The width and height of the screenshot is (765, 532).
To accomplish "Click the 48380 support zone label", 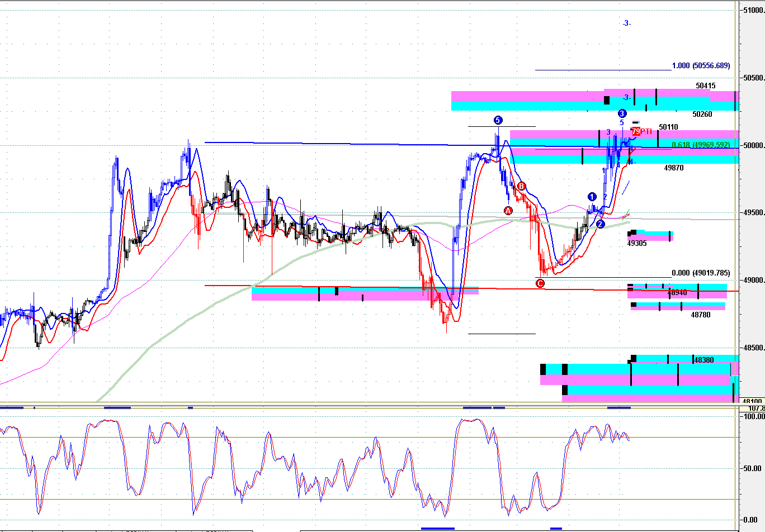I will click(x=703, y=360).
